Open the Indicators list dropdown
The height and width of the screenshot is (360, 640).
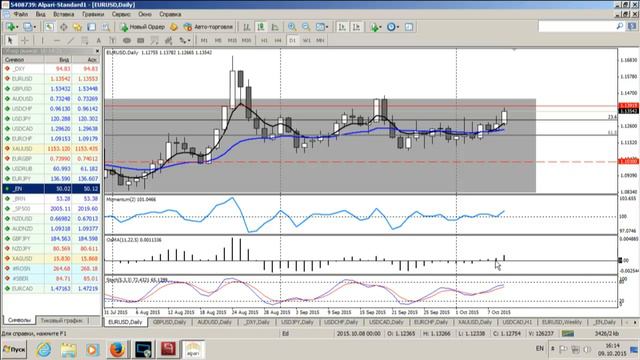click(x=376, y=27)
